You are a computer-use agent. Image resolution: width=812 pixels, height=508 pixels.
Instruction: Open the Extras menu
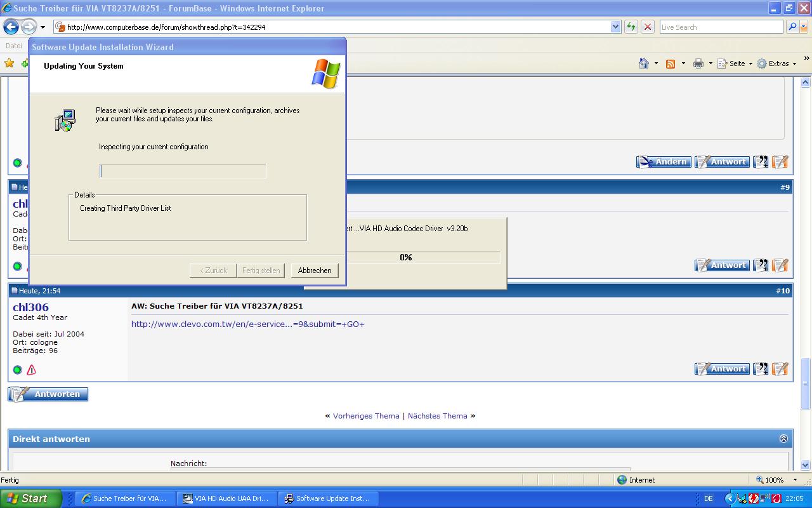coord(776,63)
